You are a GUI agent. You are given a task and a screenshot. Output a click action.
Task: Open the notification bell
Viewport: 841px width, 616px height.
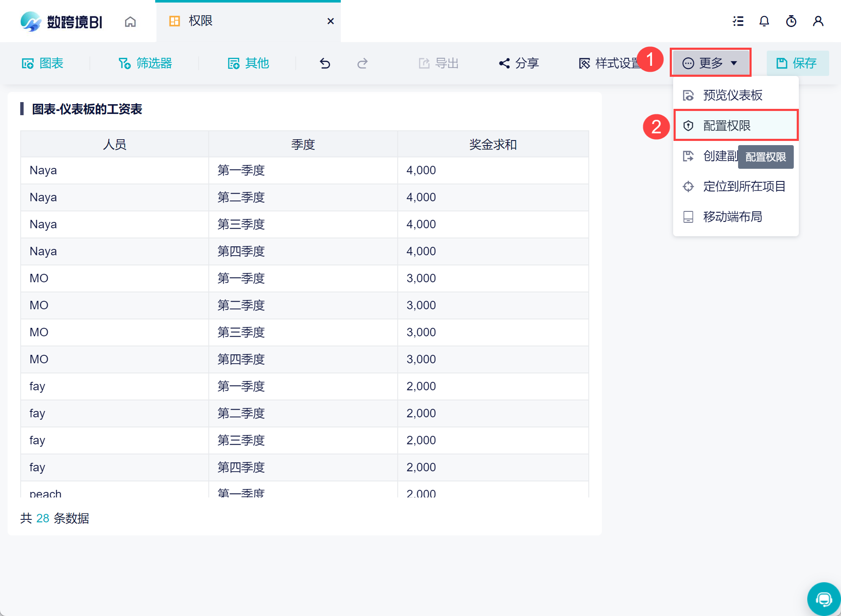pos(764,21)
